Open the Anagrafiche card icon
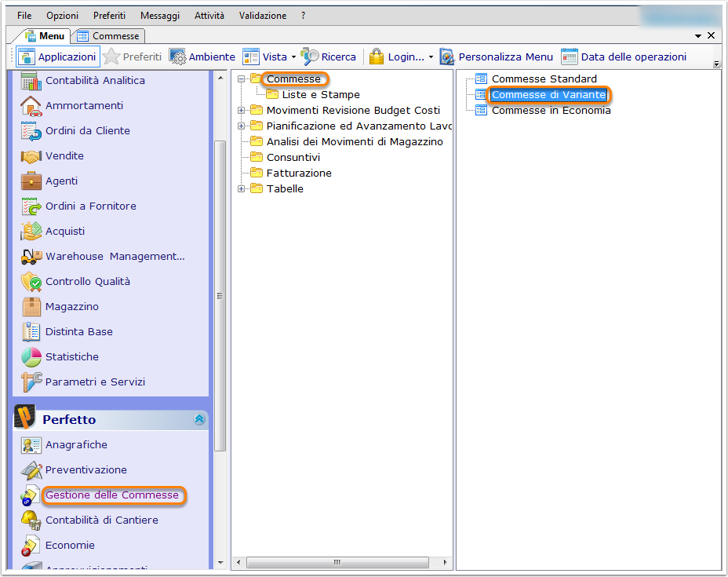Image resolution: width=728 pixels, height=577 pixels. click(x=31, y=445)
